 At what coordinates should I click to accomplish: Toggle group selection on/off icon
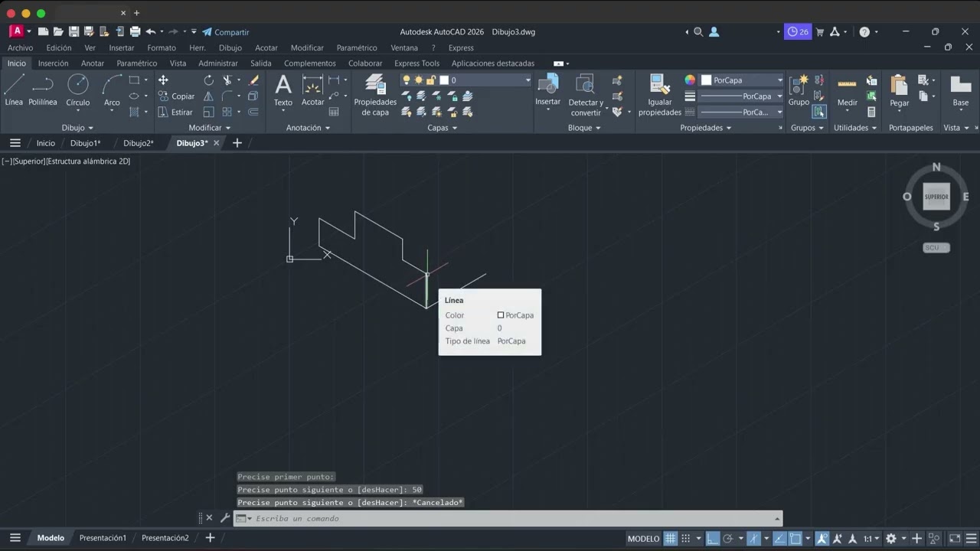[x=819, y=112]
